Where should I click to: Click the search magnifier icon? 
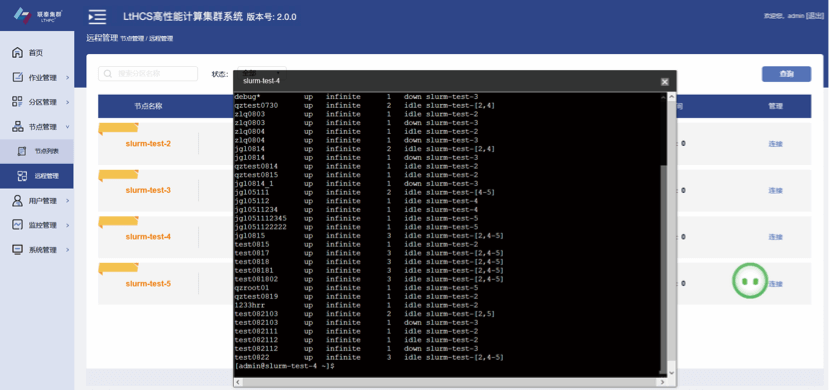pyautogui.click(x=108, y=74)
